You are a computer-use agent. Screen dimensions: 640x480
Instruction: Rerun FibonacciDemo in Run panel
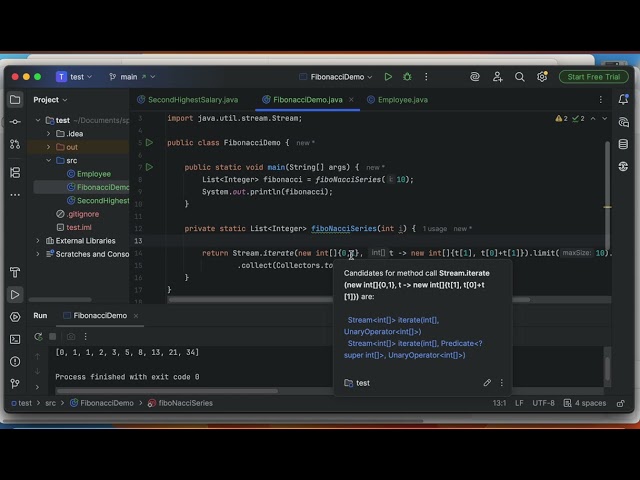pos(38,337)
